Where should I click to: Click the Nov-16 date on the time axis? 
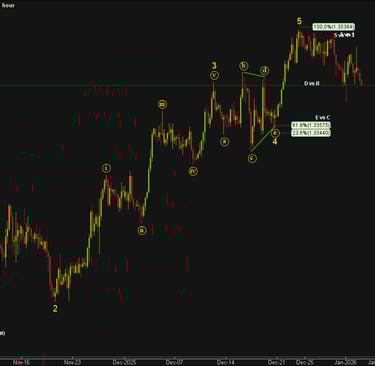tap(21, 362)
